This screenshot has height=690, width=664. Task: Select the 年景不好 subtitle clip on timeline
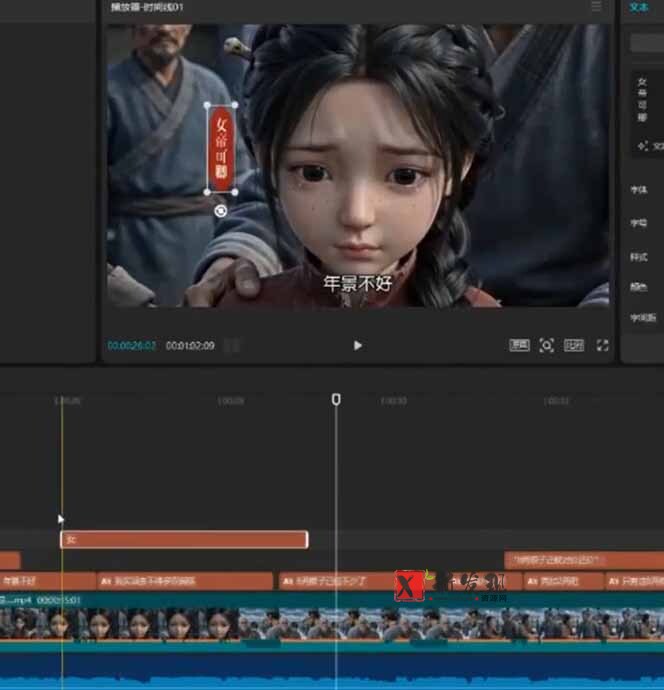tap(48, 581)
